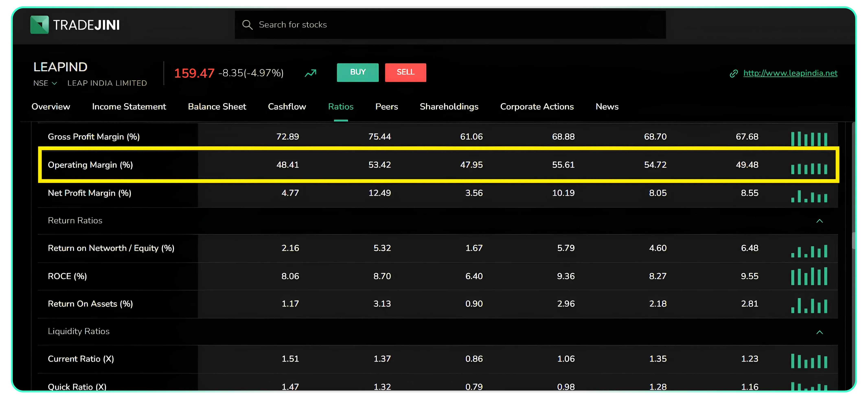Click the green BUY button
The height and width of the screenshot is (402, 868).
(x=357, y=72)
